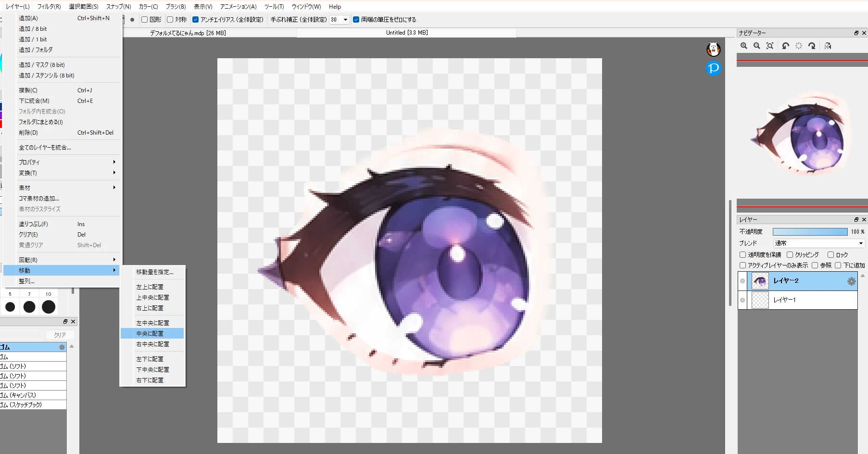Click the blue P icon on canvas
This screenshot has height=454, width=868.
click(714, 68)
